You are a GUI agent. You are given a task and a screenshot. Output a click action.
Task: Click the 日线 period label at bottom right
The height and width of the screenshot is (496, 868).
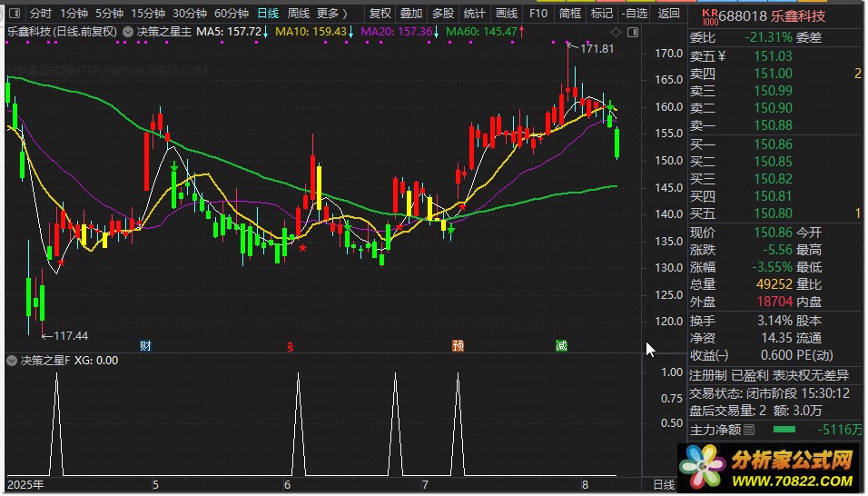pyautogui.click(x=665, y=485)
